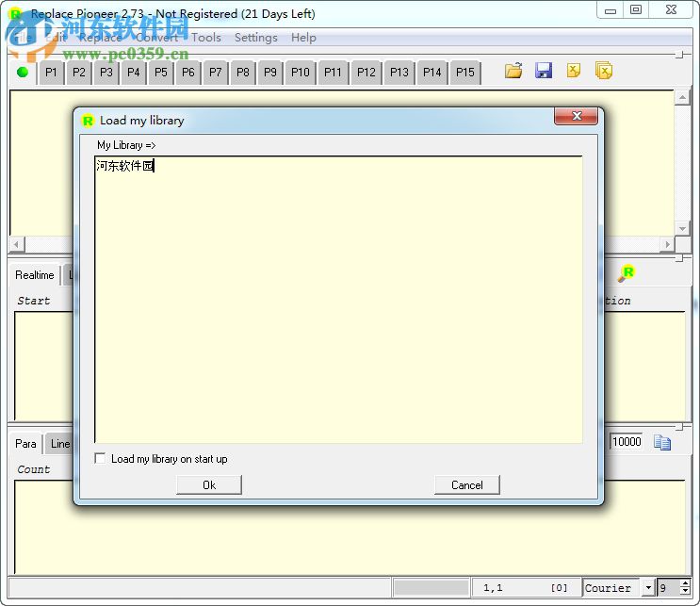
Task: Enable Load my library on start up
Action: [x=100, y=459]
